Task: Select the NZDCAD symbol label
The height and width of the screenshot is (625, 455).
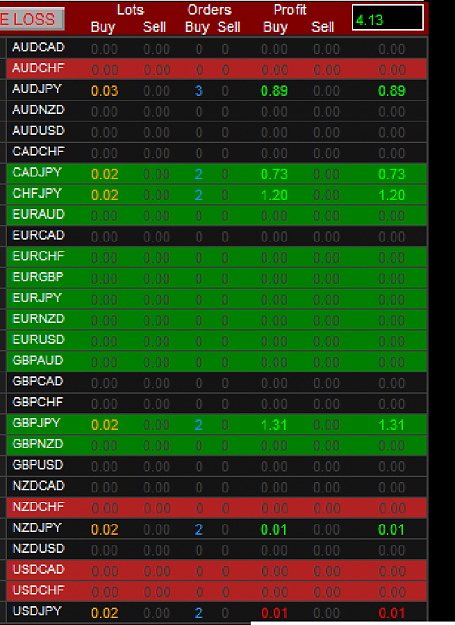Action: (38, 485)
